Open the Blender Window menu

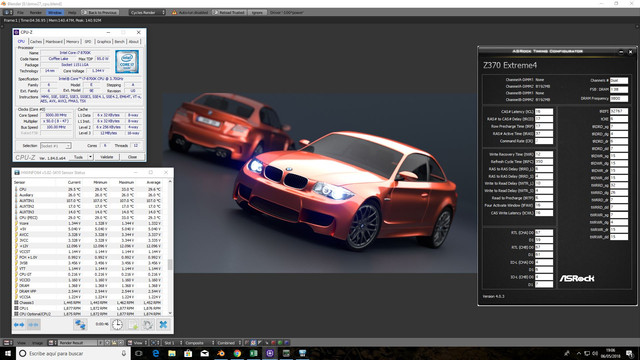(x=54, y=13)
